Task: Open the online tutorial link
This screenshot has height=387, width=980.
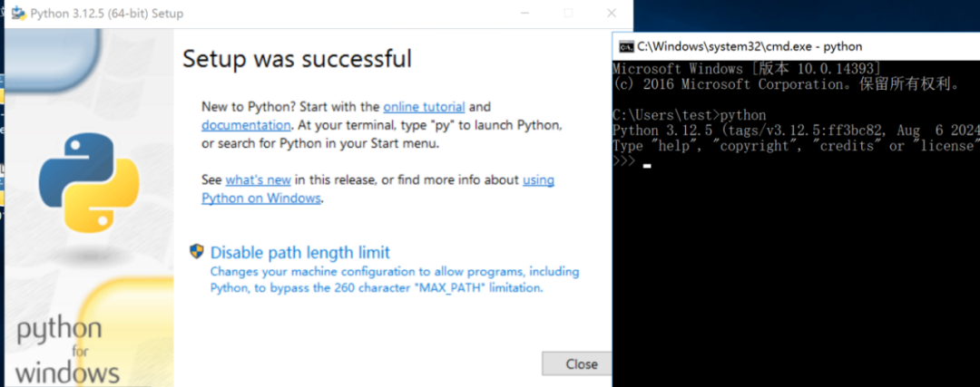Action: click(x=424, y=106)
